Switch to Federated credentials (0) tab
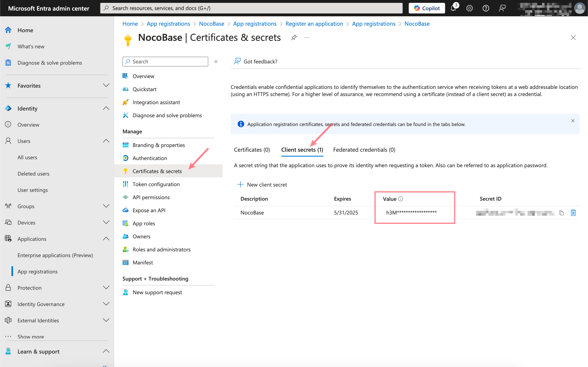 tap(364, 150)
